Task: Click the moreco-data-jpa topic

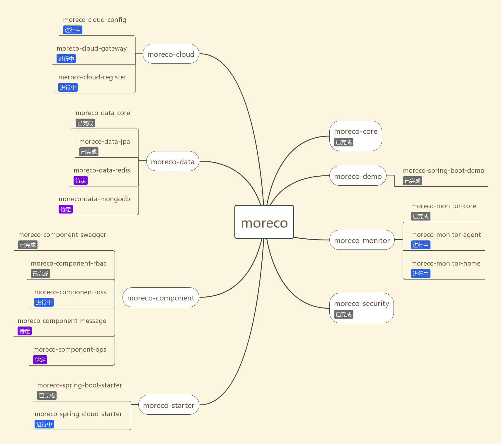Action: pos(105,142)
